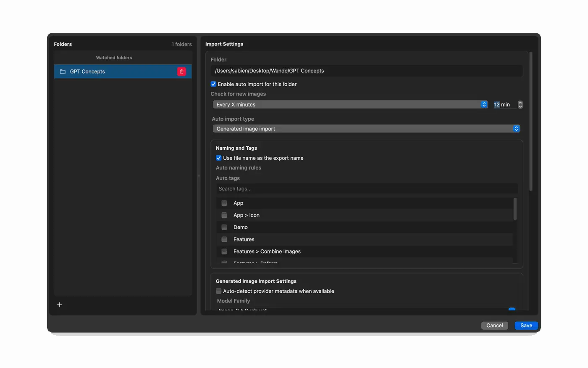Viewport: 588px width, 368px height.
Task: Delete the GPT Concepts watched folder
Action: [181, 71]
